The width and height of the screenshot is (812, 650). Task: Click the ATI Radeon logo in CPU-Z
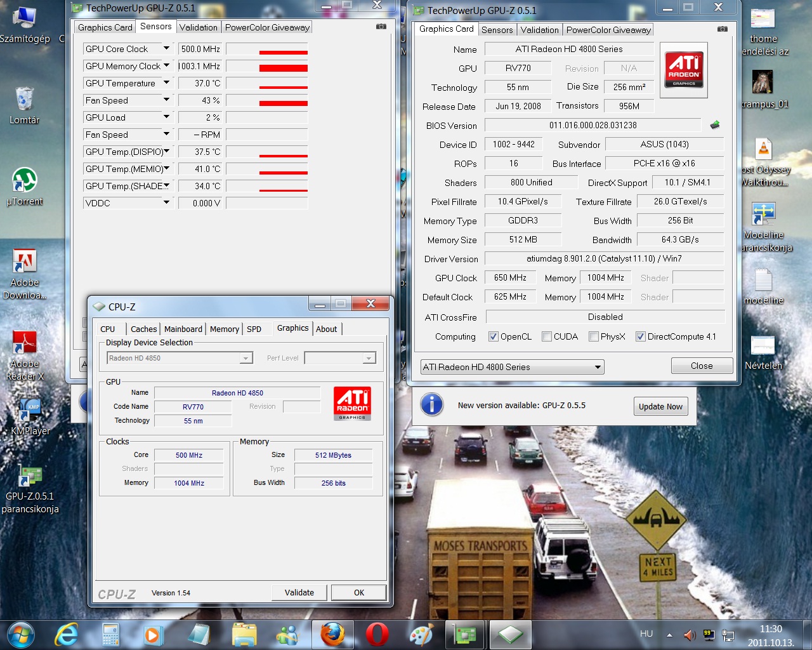tap(352, 404)
